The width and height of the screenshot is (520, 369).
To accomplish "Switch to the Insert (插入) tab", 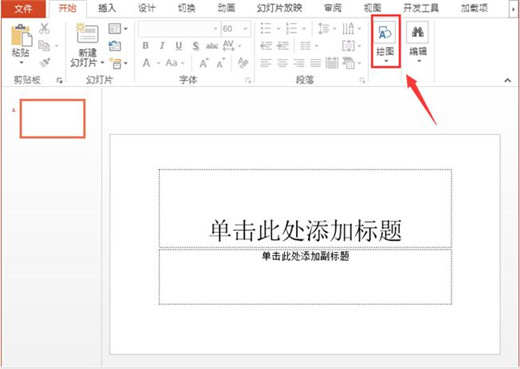I will [107, 8].
